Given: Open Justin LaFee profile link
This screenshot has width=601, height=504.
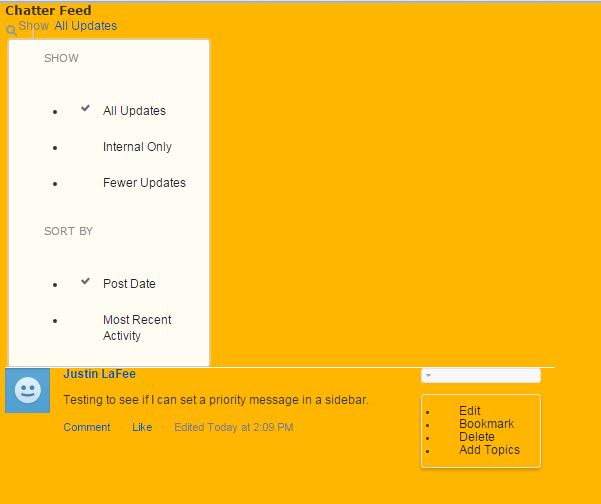Looking at the screenshot, I should pyautogui.click(x=99, y=374).
